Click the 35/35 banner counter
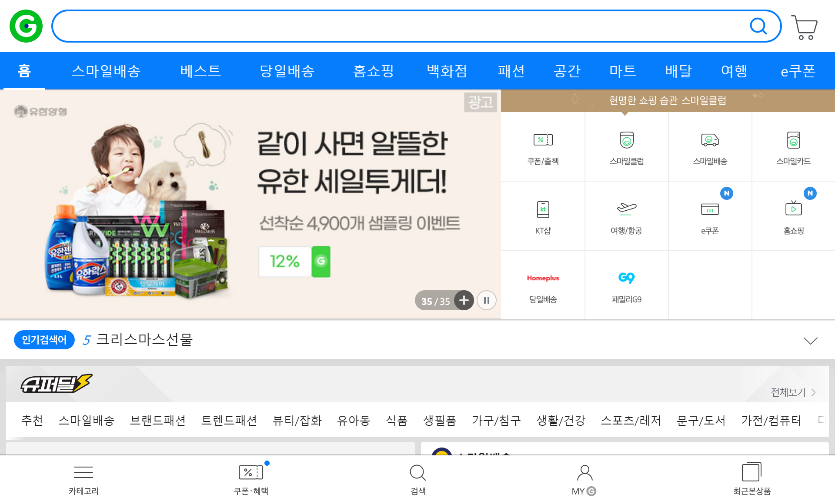Viewport: 835px width, 504px height. pyautogui.click(x=435, y=301)
